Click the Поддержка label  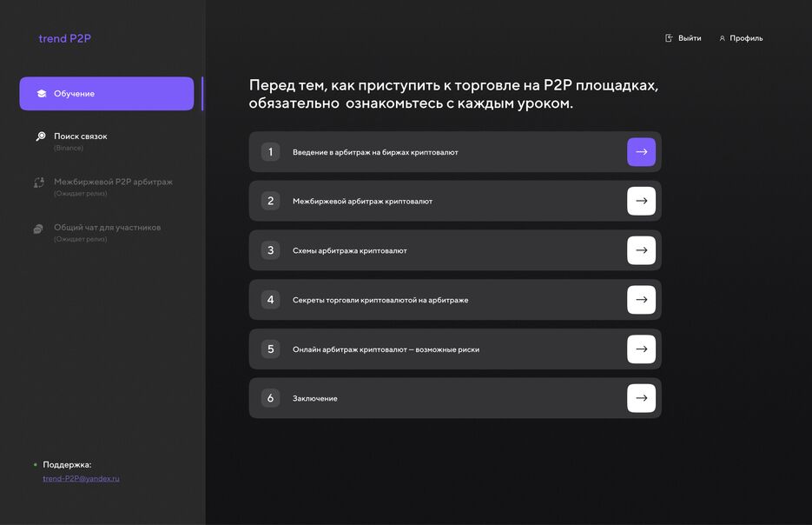pyautogui.click(x=67, y=465)
